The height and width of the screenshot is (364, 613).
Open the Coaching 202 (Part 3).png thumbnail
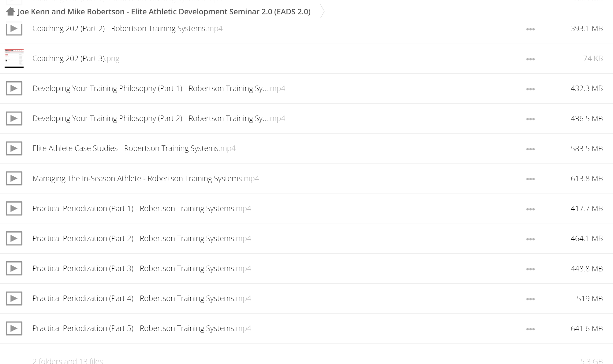point(14,58)
